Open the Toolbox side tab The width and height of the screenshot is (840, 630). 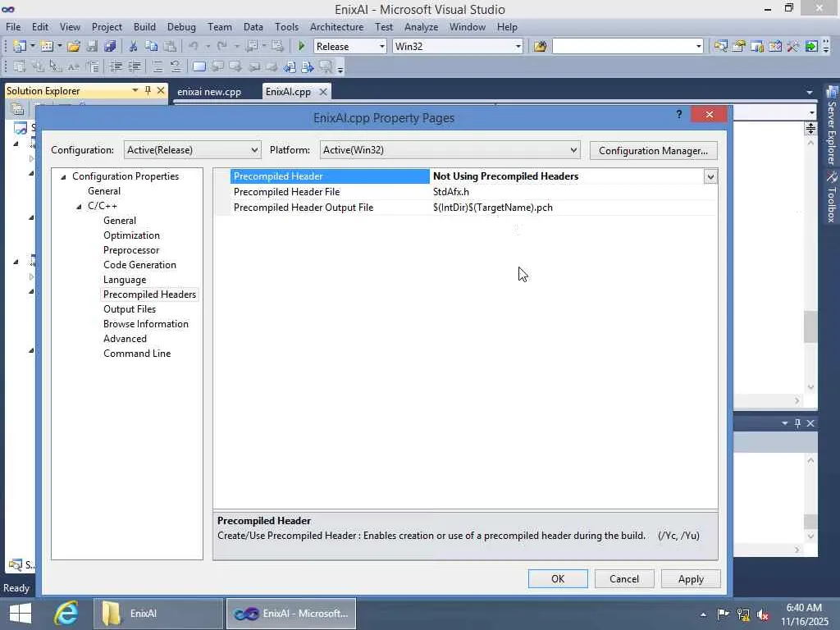coord(832,197)
